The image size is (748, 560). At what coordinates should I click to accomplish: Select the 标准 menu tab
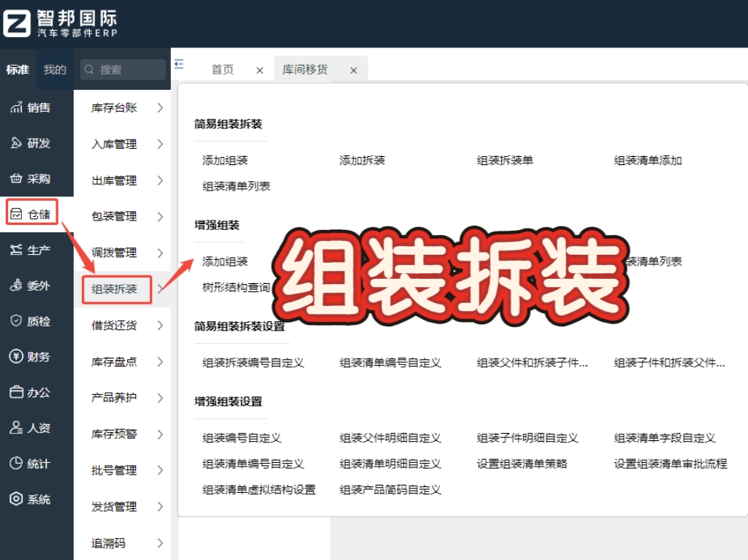18,69
